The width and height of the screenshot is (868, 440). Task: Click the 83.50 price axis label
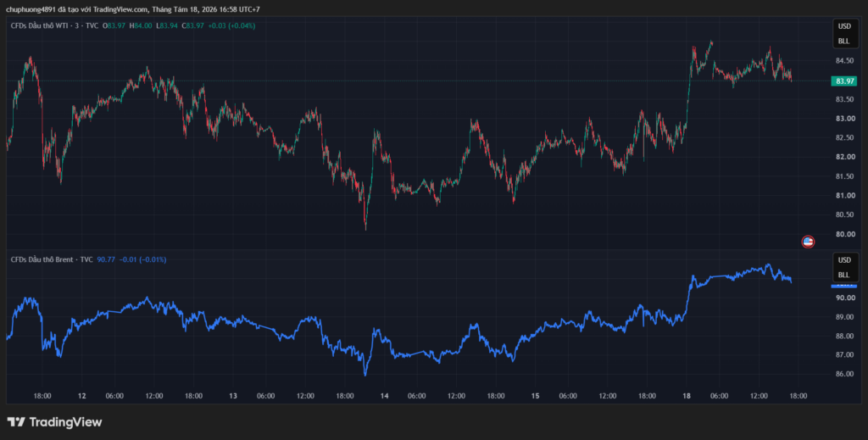click(843, 100)
